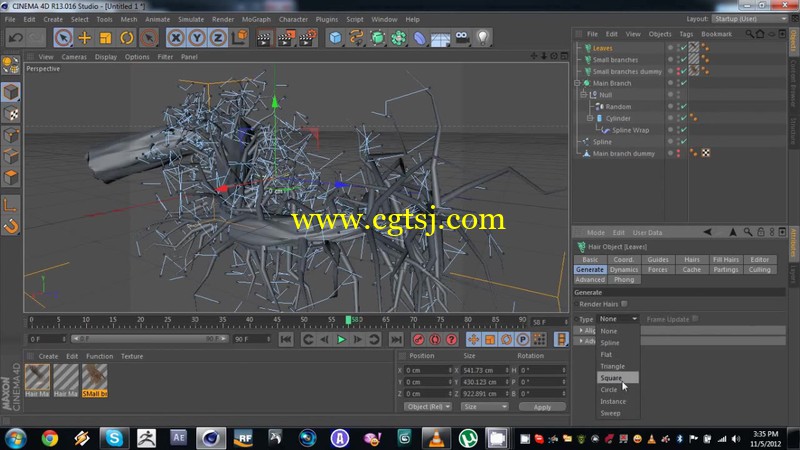Toggle Main branch dummy visibility dots
The image size is (800, 450).
pyautogui.click(x=678, y=153)
